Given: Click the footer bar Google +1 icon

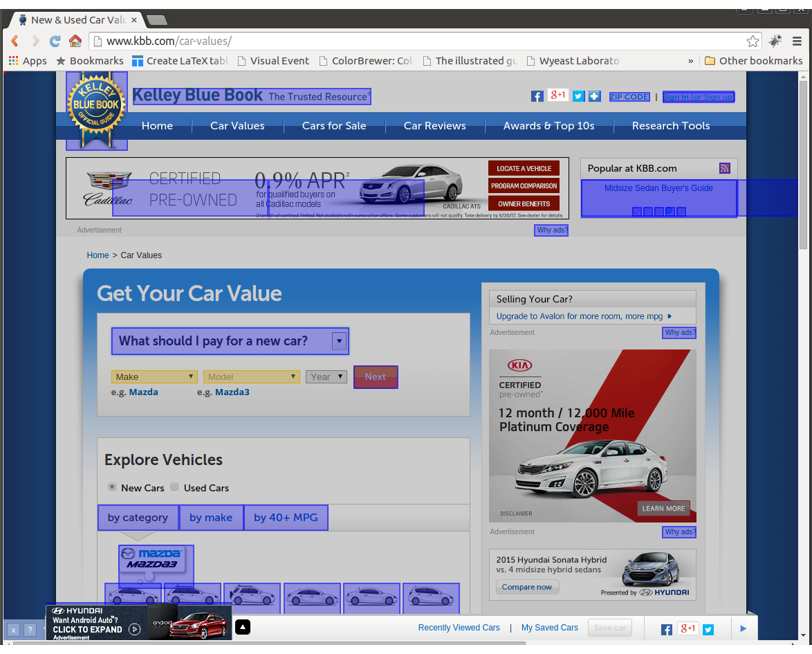Looking at the screenshot, I should click(x=688, y=628).
